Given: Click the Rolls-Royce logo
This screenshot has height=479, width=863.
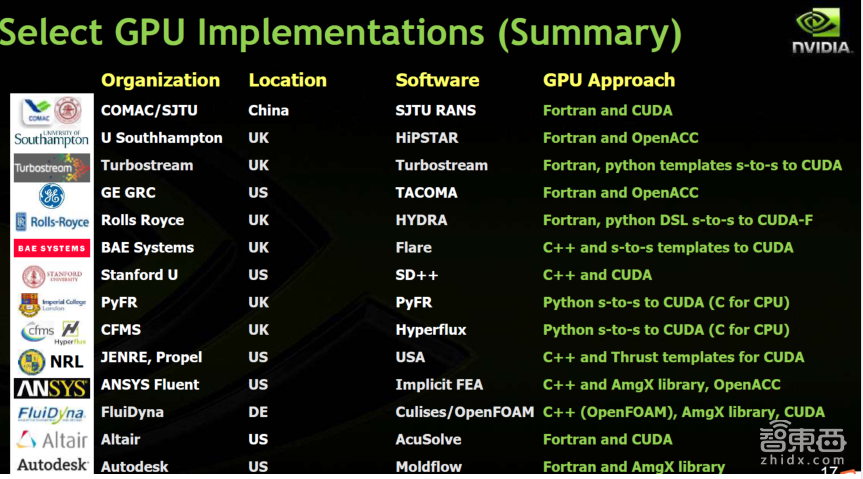Looking at the screenshot, I should [51, 222].
